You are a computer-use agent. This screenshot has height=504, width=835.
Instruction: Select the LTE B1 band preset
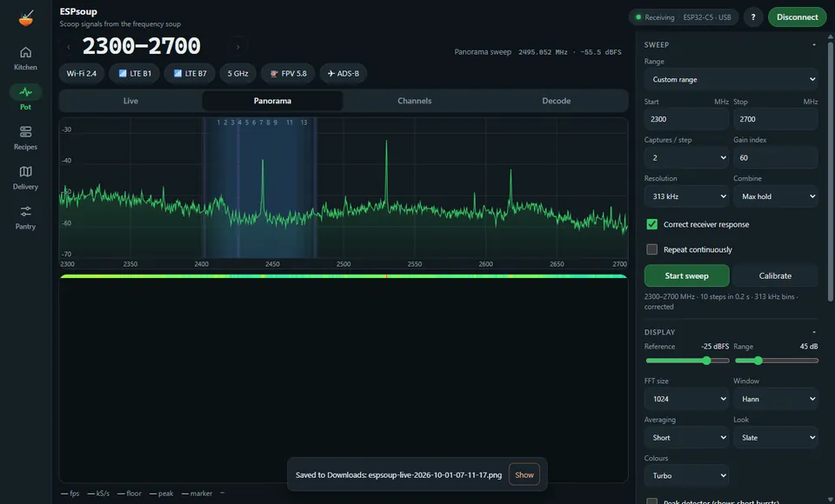pos(135,74)
